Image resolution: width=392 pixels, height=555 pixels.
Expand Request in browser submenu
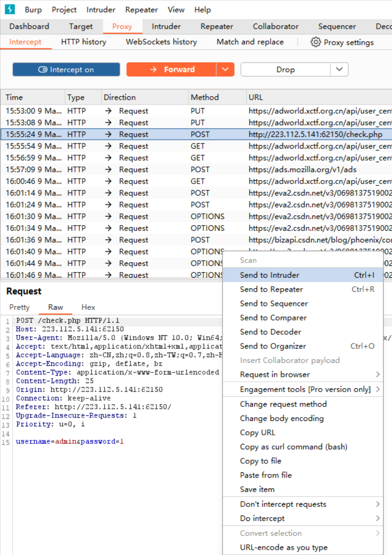[303, 374]
